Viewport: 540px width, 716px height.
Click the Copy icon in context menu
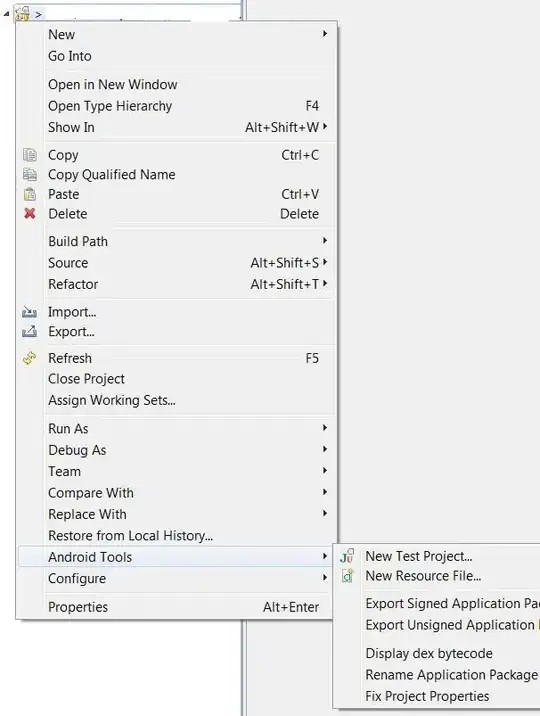30,155
